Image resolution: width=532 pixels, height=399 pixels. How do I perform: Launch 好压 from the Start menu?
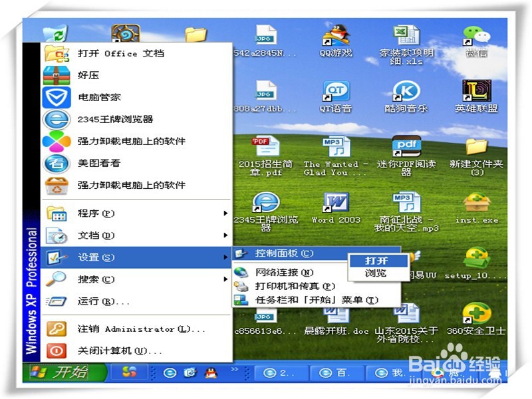point(136,75)
